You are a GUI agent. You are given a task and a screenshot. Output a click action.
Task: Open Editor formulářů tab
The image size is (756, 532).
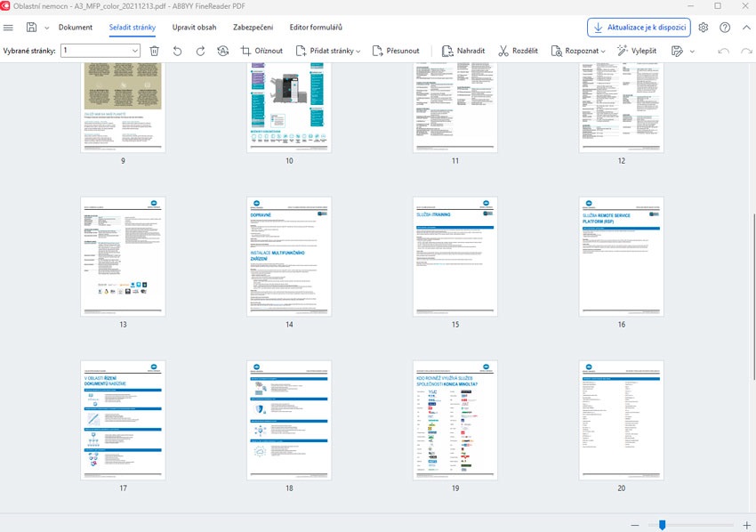tap(316, 28)
